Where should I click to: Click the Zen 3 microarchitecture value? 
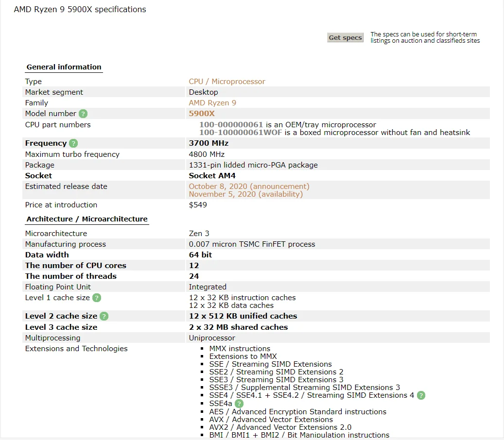(x=199, y=234)
